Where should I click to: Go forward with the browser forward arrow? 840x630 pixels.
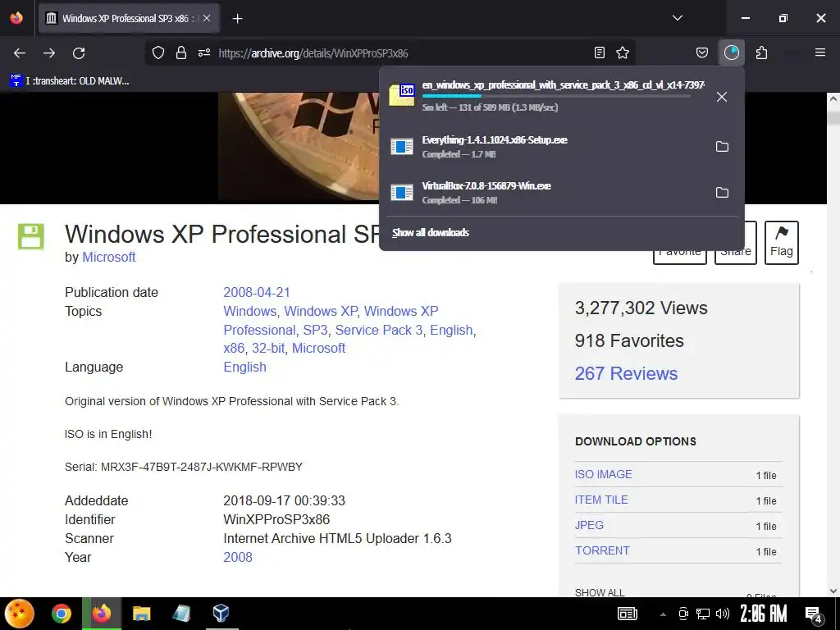(49, 53)
